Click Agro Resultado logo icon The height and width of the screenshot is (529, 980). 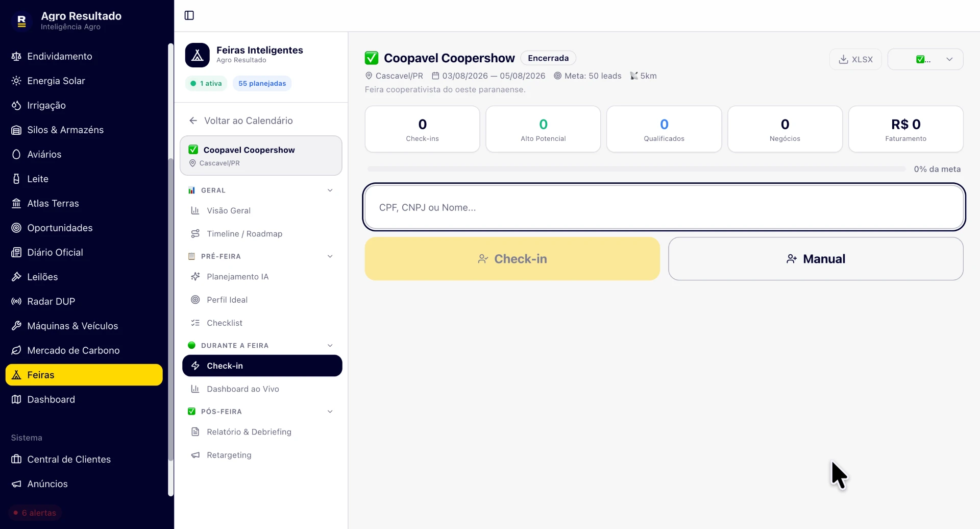(x=21, y=21)
